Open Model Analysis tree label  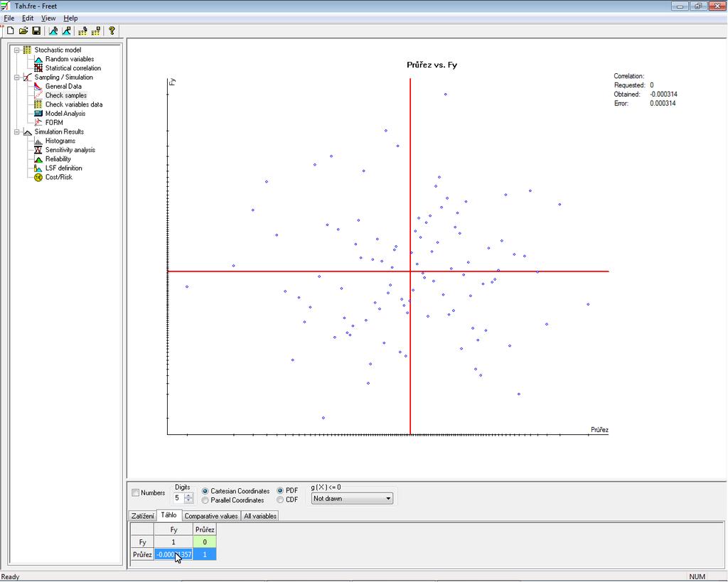(x=65, y=113)
